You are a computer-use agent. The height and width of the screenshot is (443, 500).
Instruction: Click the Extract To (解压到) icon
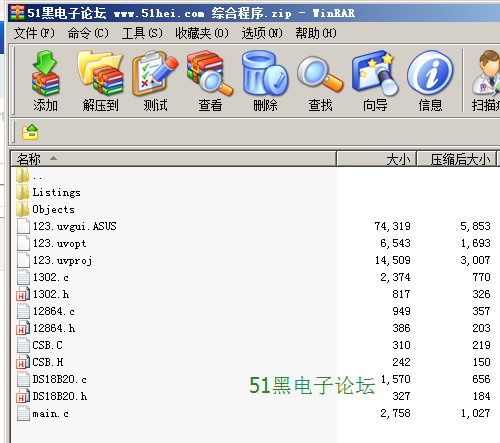(100, 73)
